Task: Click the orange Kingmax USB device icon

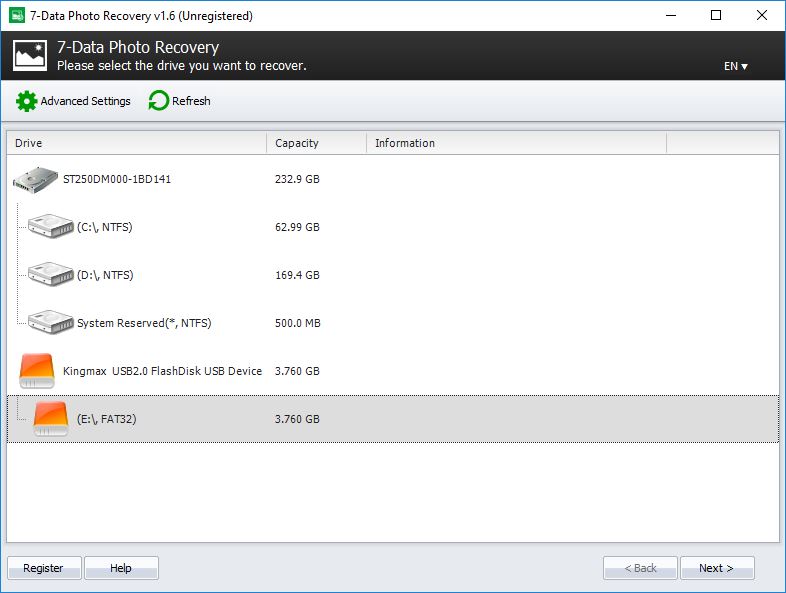Action: (x=37, y=371)
